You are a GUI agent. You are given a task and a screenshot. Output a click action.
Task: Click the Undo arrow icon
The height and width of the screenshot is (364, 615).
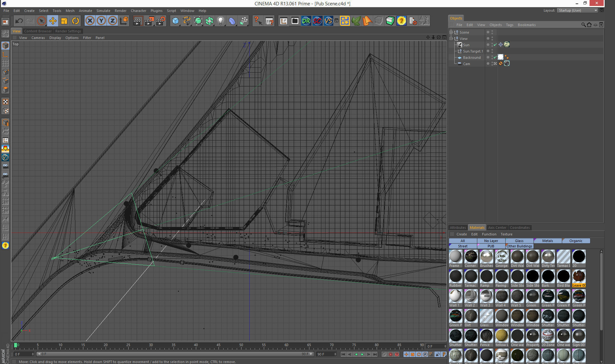[19, 21]
